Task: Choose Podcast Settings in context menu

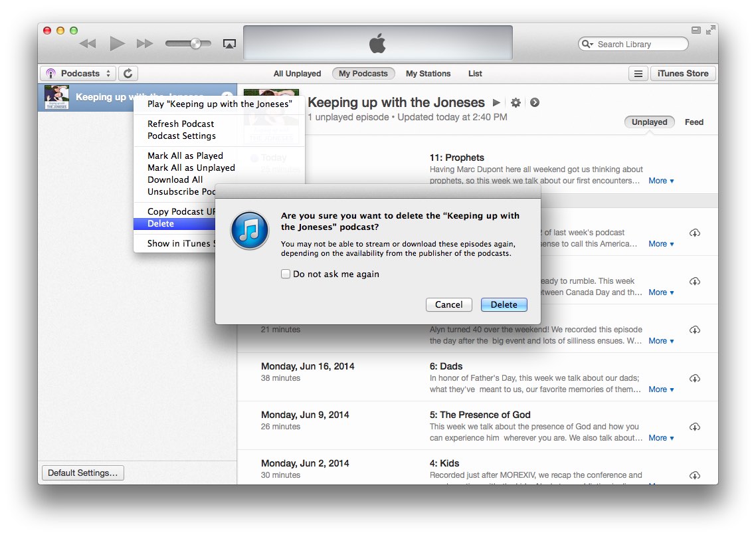Action: pyautogui.click(x=219, y=136)
